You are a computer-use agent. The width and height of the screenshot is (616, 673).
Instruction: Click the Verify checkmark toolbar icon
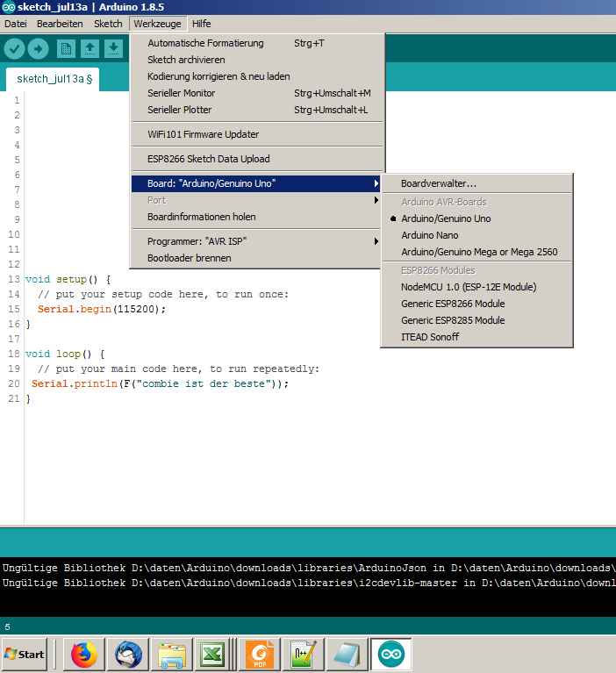14,48
